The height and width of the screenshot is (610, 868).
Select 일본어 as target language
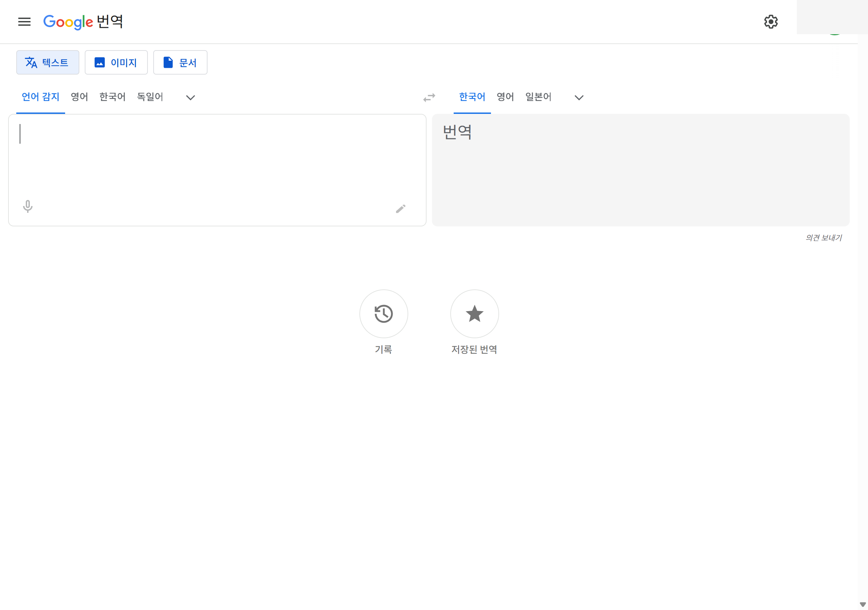538,97
